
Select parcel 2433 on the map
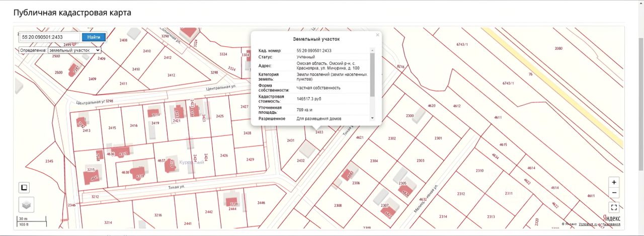coord(319,132)
